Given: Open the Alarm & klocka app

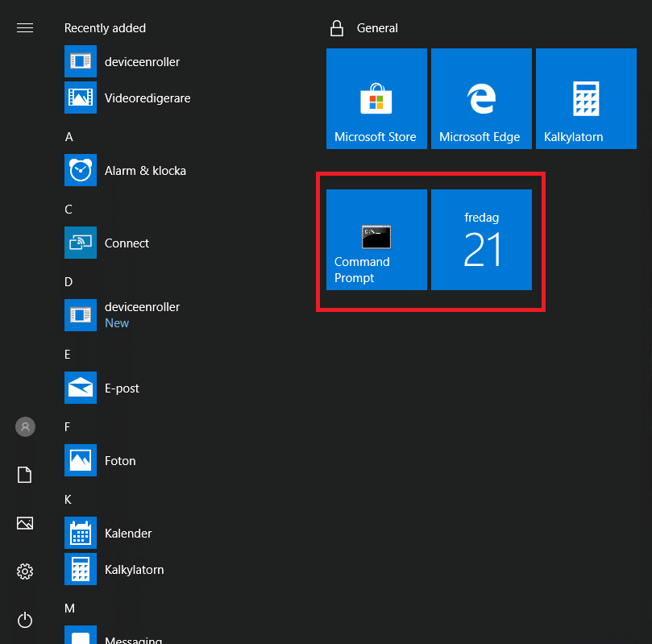Looking at the screenshot, I should 125,170.
